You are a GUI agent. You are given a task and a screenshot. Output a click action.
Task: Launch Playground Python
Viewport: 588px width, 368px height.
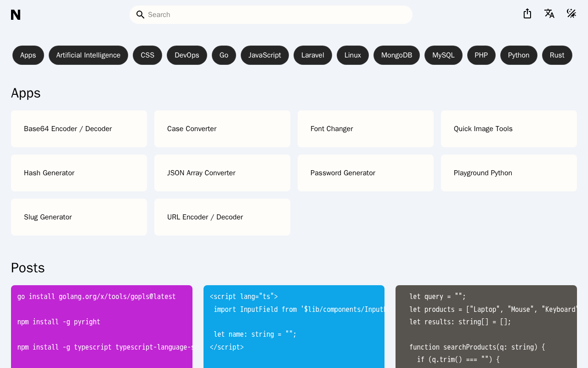point(509,173)
